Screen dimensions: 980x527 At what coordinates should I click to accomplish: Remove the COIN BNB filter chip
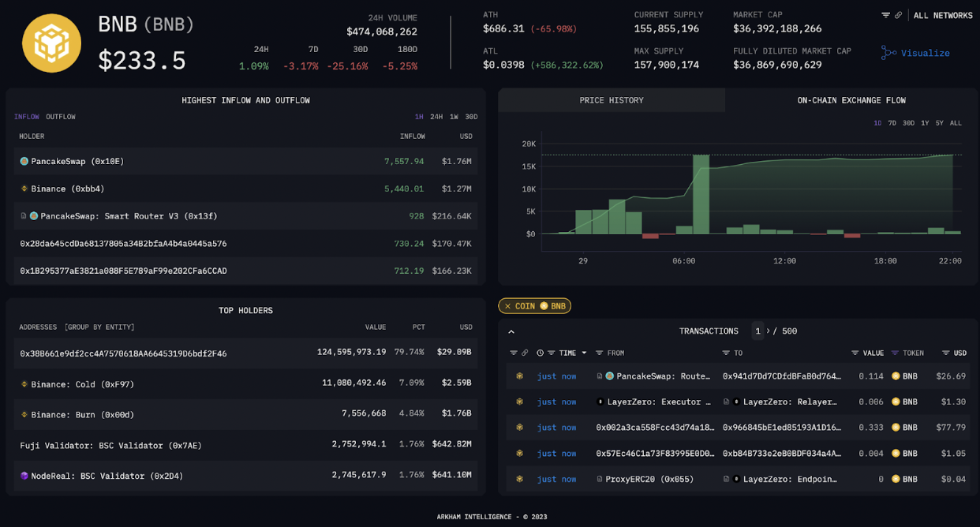click(x=507, y=306)
